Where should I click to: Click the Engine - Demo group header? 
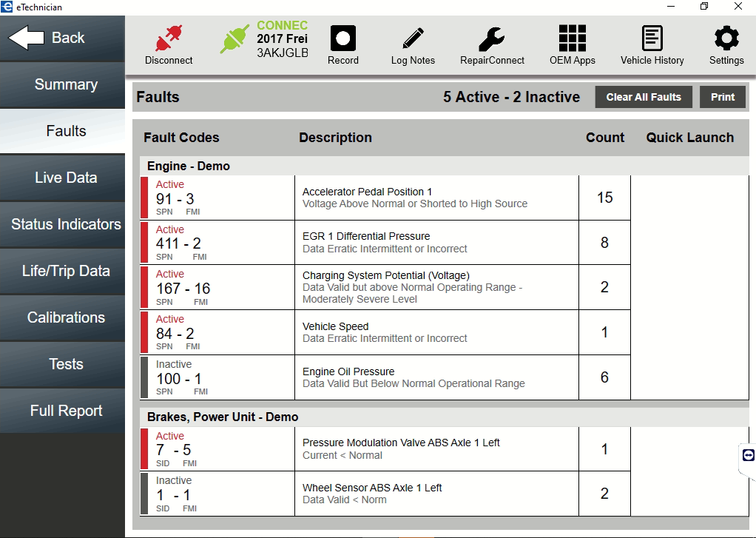189,166
